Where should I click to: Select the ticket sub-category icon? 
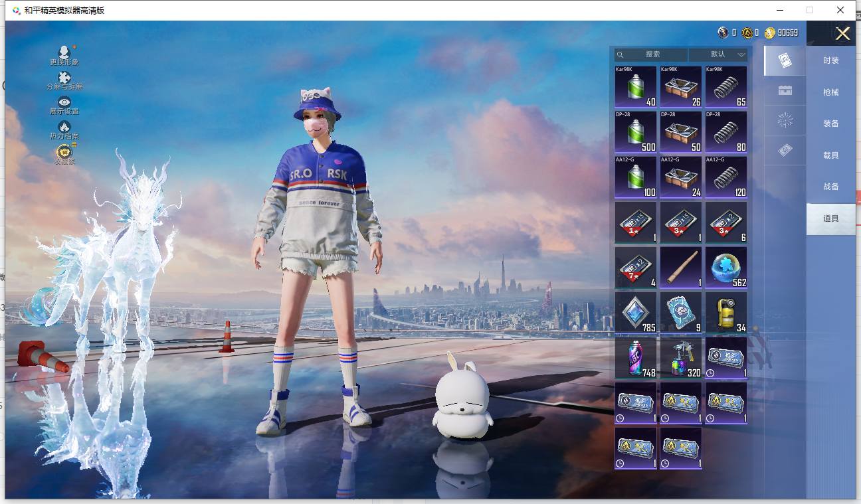point(785,151)
